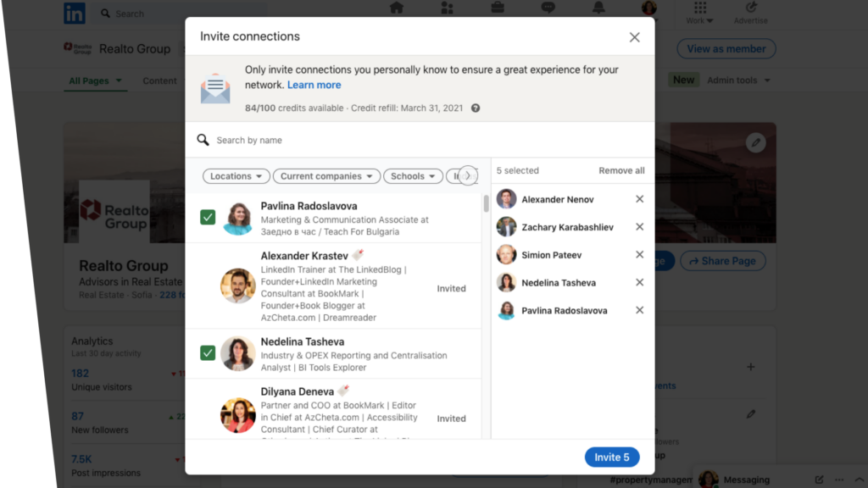The image size is (868, 488).
Task: Open the Schools filter dropdown
Action: click(413, 176)
